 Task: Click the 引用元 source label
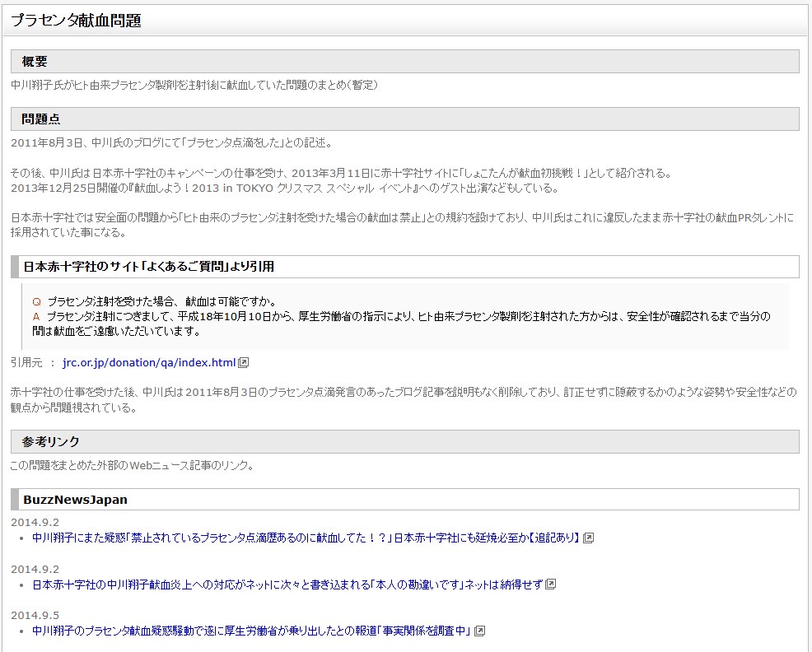(x=27, y=362)
